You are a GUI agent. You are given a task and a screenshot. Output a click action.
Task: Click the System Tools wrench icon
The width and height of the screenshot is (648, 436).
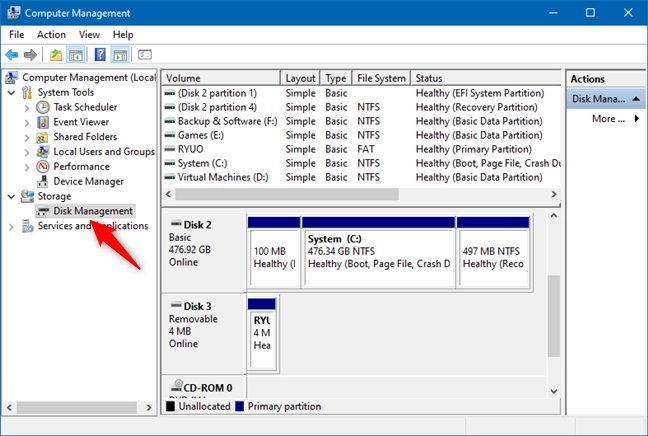click(x=27, y=92)
